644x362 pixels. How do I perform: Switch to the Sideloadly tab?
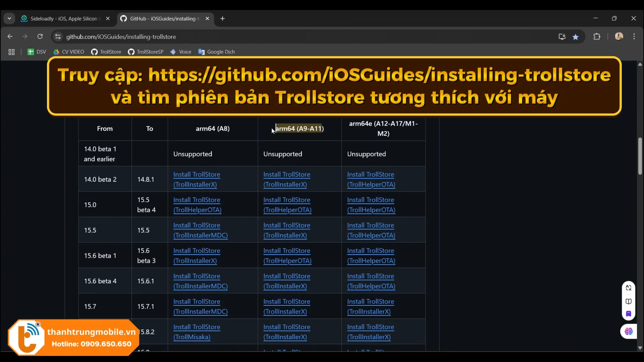64,19
